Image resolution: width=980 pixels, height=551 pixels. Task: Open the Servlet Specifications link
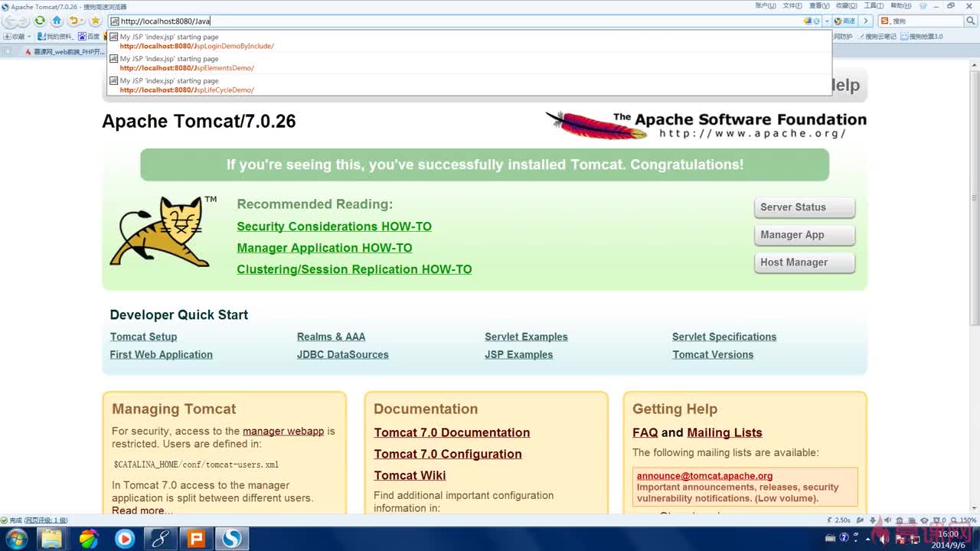point(724,337)
